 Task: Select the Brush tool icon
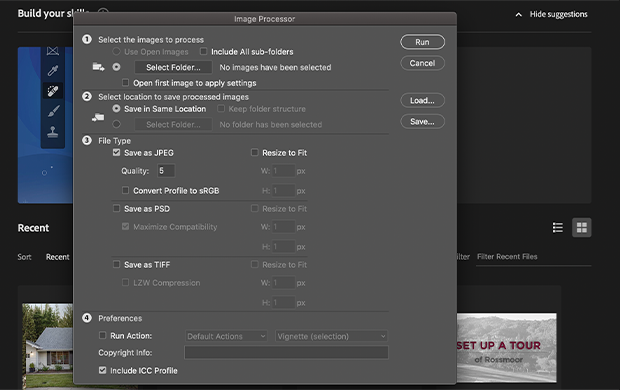[53, 111]
